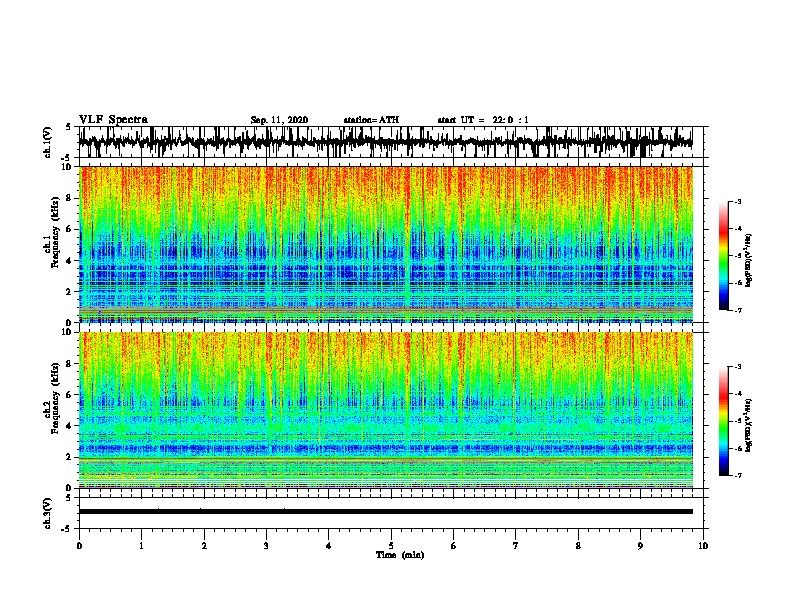
Task: Click the ch.1 colorbar 'log(PSD)' label
Action: pos(748,261)
